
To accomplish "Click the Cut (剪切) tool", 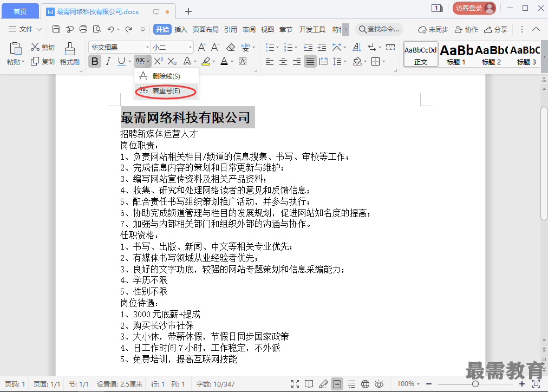I will point(43,47).
